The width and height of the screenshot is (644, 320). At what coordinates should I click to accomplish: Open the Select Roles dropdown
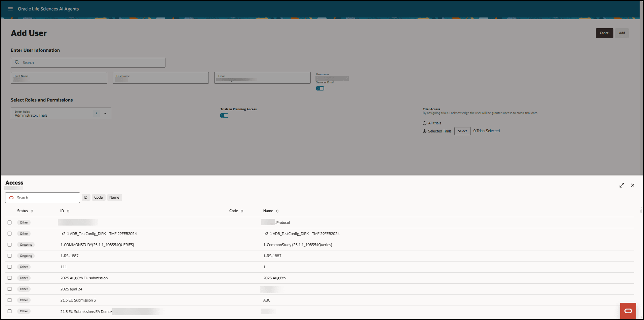pos(61,113)
